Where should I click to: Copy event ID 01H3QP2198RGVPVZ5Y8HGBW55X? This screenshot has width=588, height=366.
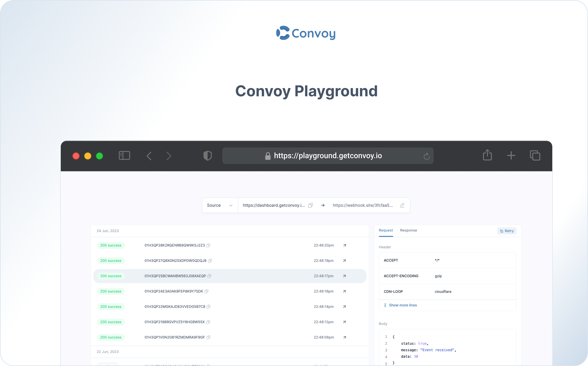pos(208,322)
